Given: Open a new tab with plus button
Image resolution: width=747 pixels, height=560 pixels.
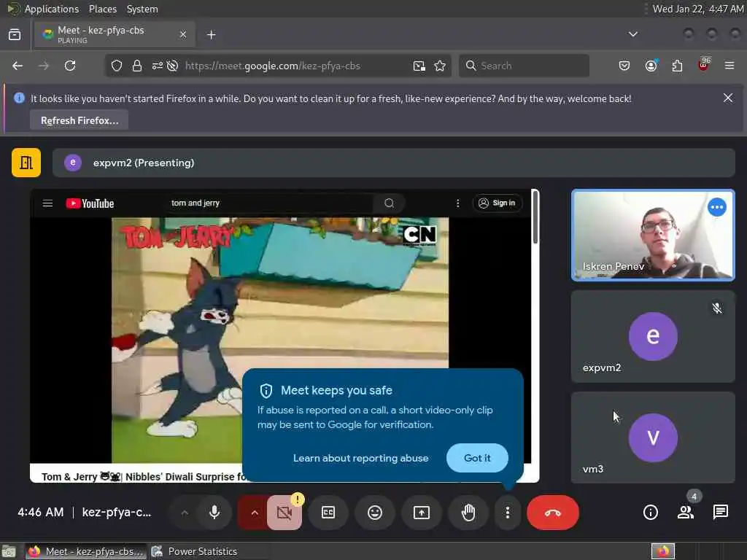Looking at the screenshot, I should coord(211,35).
